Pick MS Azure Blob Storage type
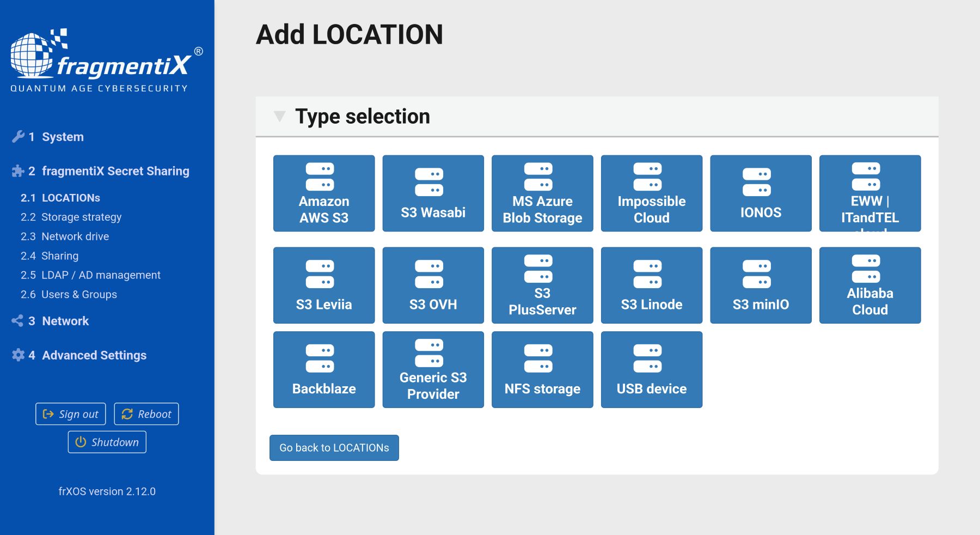 (x=542, y=193)
